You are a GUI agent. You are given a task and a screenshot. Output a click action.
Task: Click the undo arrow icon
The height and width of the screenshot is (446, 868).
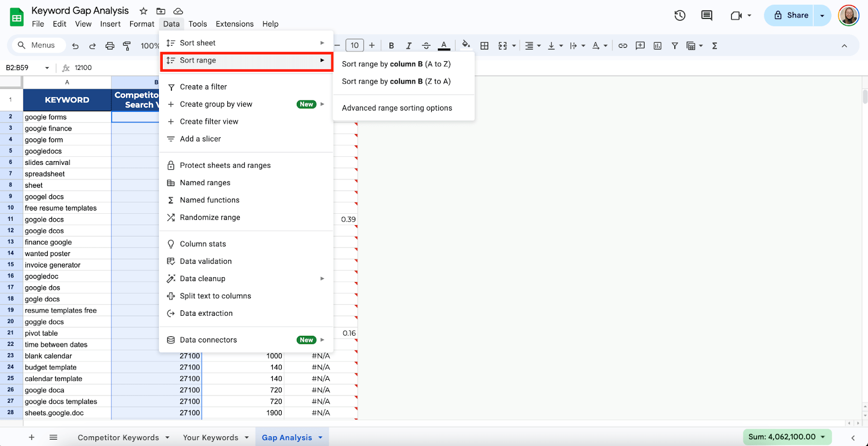pos(75,46)
